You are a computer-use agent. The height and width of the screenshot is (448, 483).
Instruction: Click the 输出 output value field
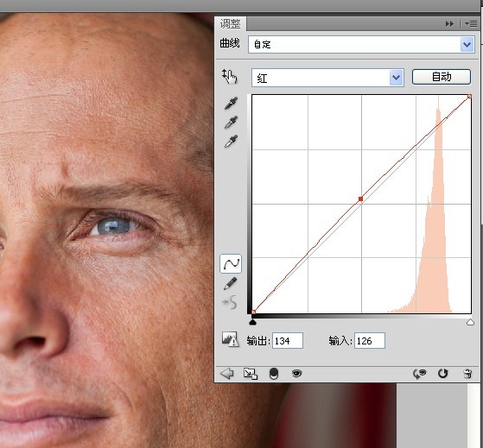tap(288, 341)
